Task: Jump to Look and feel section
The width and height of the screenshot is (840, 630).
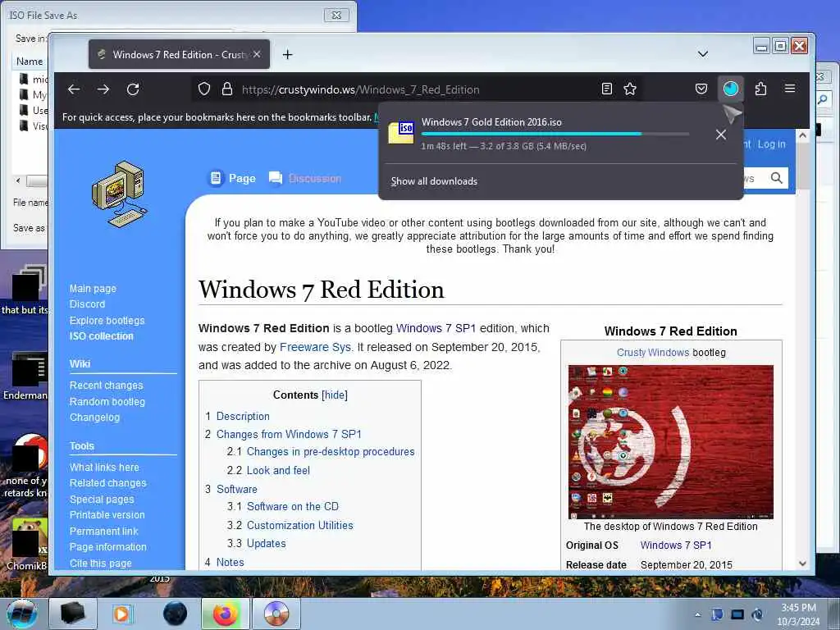Action: 278,470
